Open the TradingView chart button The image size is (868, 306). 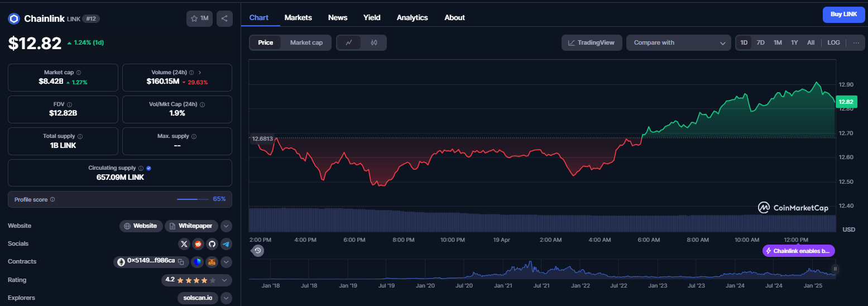(x=592, y=42)
